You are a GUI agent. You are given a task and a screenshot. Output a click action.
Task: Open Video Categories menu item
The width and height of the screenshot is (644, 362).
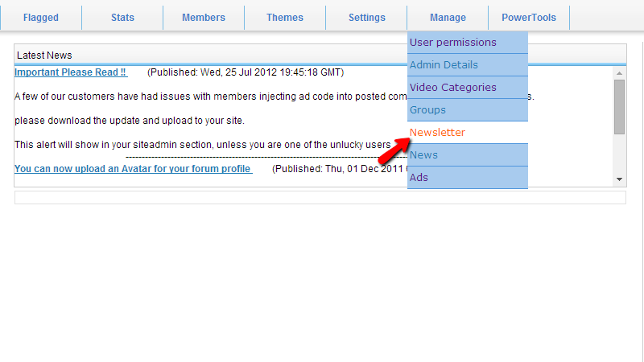pyautogui.click(x=468, y=88)
